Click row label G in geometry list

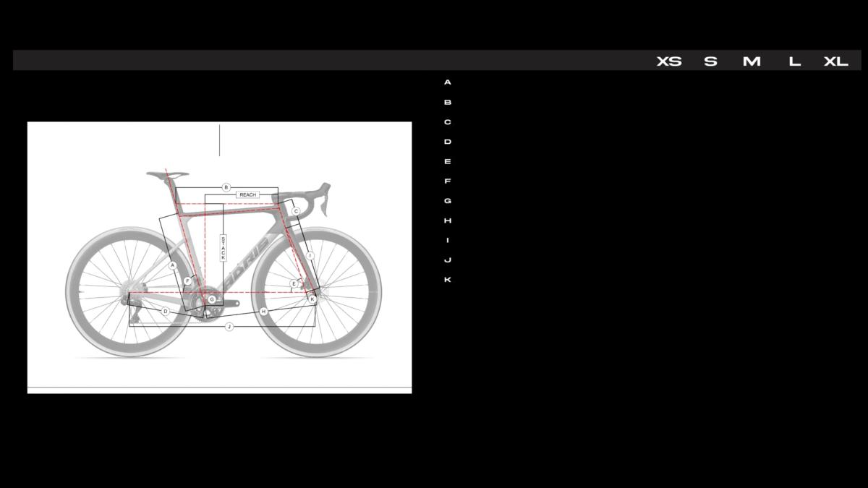point(448,201)
